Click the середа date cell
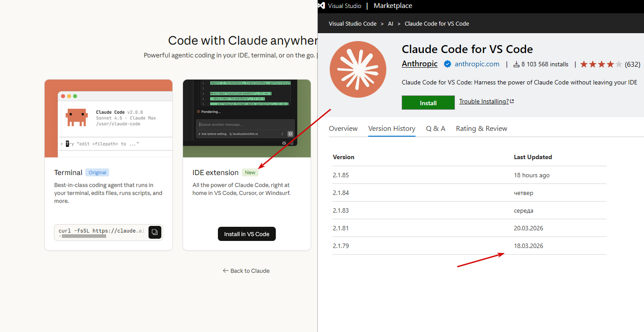Screen dimensions: 644x332 [523, 210]
